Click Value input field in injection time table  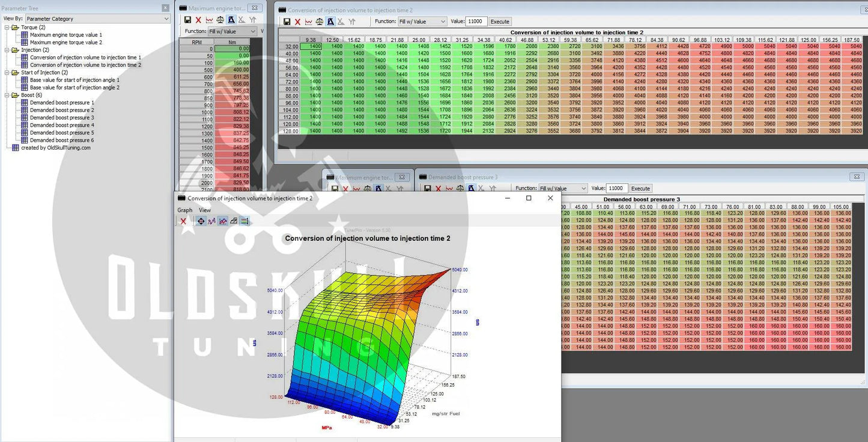476,22
